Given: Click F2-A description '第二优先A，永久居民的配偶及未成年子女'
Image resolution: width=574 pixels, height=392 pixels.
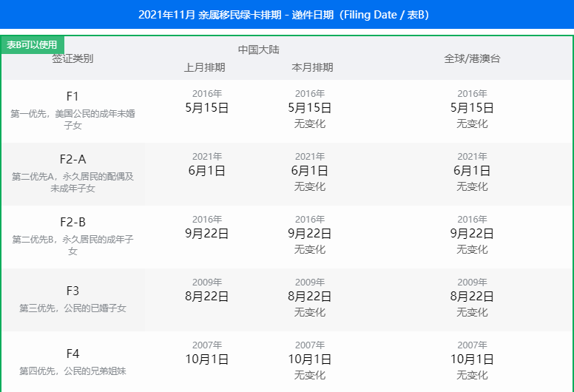Looking at the screenshot, I should click(72, 182).
